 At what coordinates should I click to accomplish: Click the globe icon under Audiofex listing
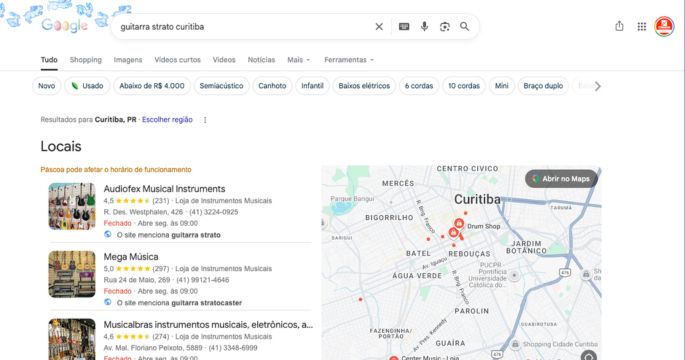(x=107, y=235)
